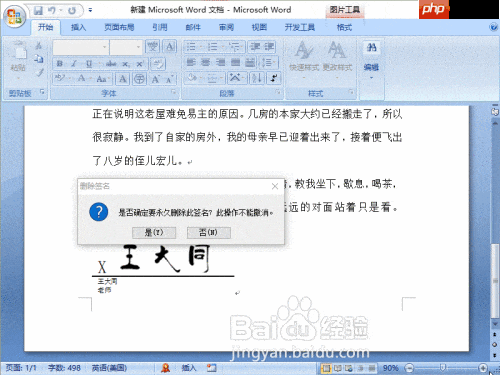This screenshot has height=375, width=500.
Task: Open the 引用 ribbon tab
Action: pyautogui.click(x=160, y=27)
